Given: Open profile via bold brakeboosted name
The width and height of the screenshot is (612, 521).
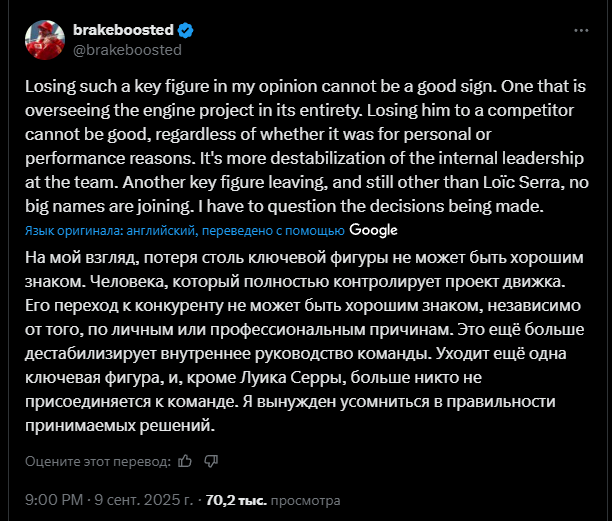Looking at the screenshot, I should (x=123, y=30).
